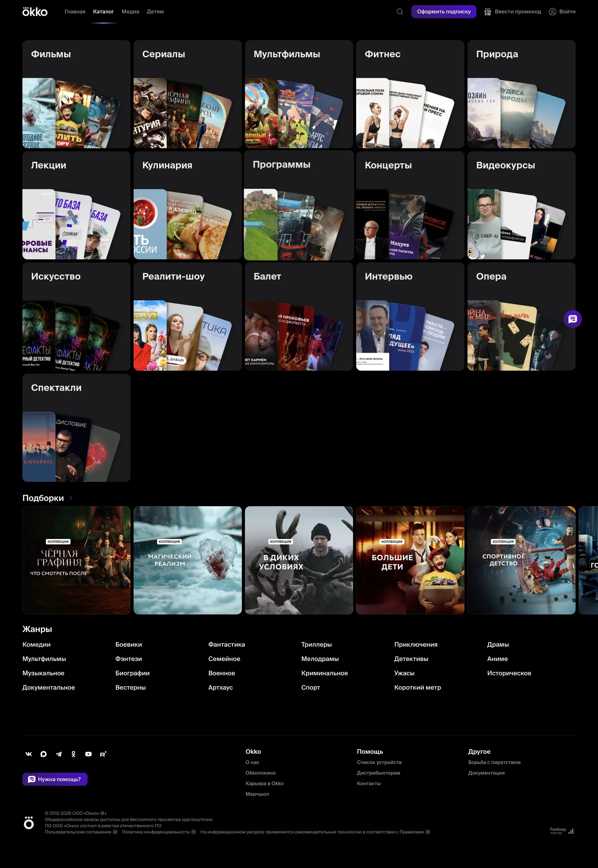Expand Пользовательские соглашения arrow
598x868 pixels.
pyautogui.click(x=115, y=832)
